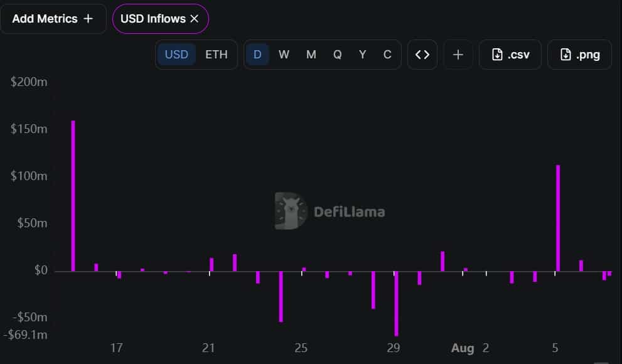Select the daily D interval
Viewport: 622px width, 364px height.
pos(257,55)
